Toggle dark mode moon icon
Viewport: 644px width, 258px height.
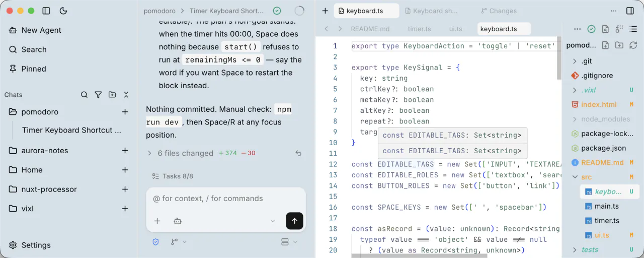[63, 11]
